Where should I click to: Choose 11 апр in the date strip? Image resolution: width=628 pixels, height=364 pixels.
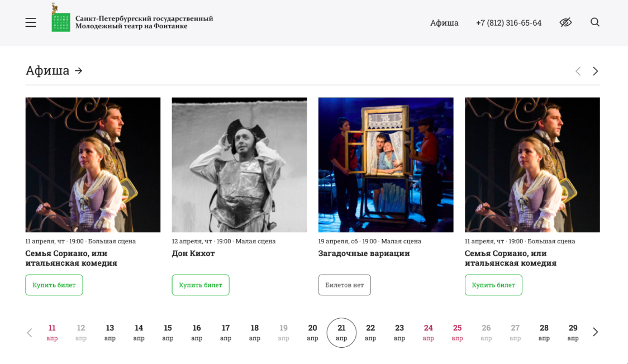pos(52,332)
